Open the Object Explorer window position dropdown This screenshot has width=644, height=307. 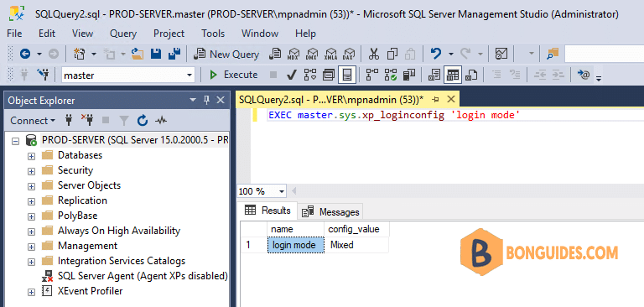pos(193,101)
